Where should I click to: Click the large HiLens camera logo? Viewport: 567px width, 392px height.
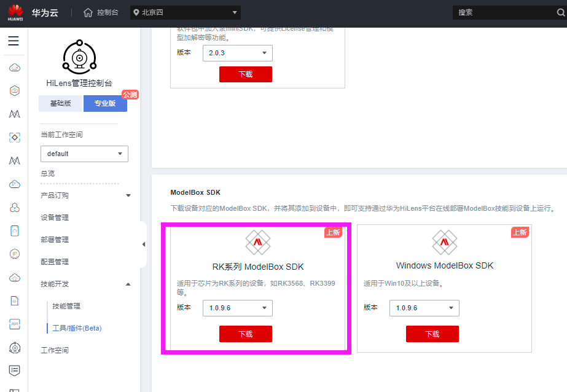[x=80, y=57]
